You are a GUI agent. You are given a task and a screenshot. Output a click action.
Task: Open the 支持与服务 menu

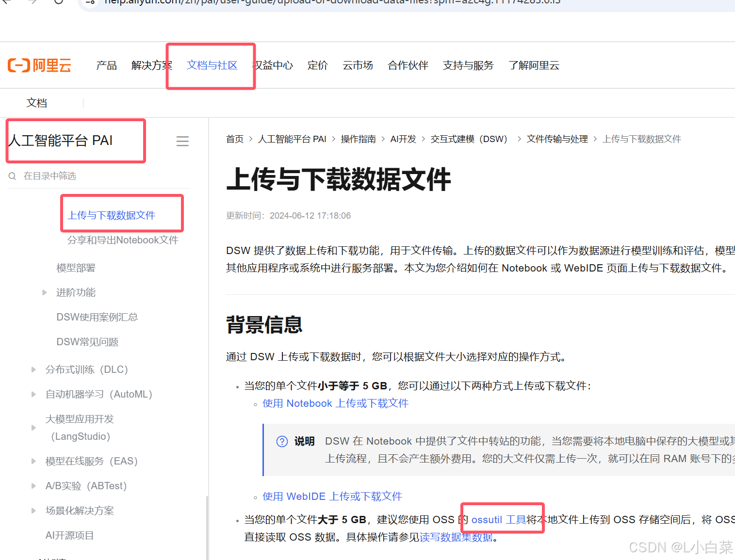pos(468,65)
